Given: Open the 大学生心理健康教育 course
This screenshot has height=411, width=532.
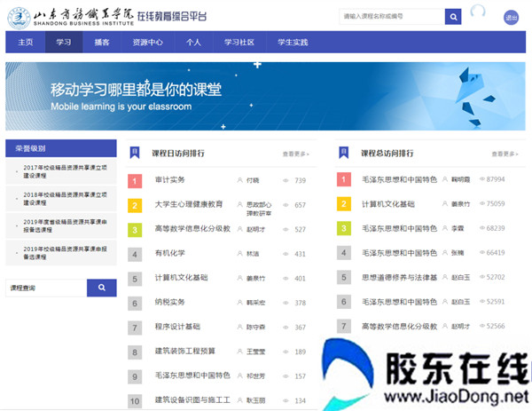Looking at the screenshot, I should (x=189, y=204).
